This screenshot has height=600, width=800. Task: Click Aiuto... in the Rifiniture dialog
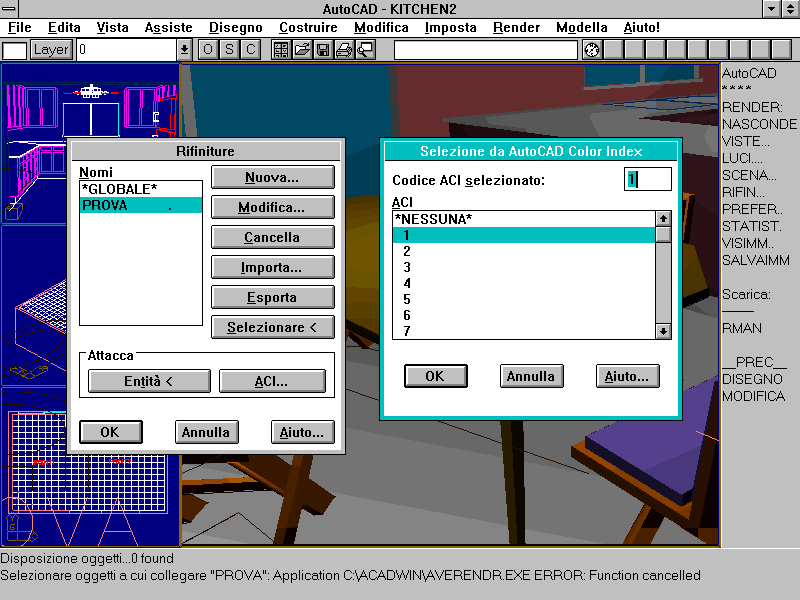303,432
